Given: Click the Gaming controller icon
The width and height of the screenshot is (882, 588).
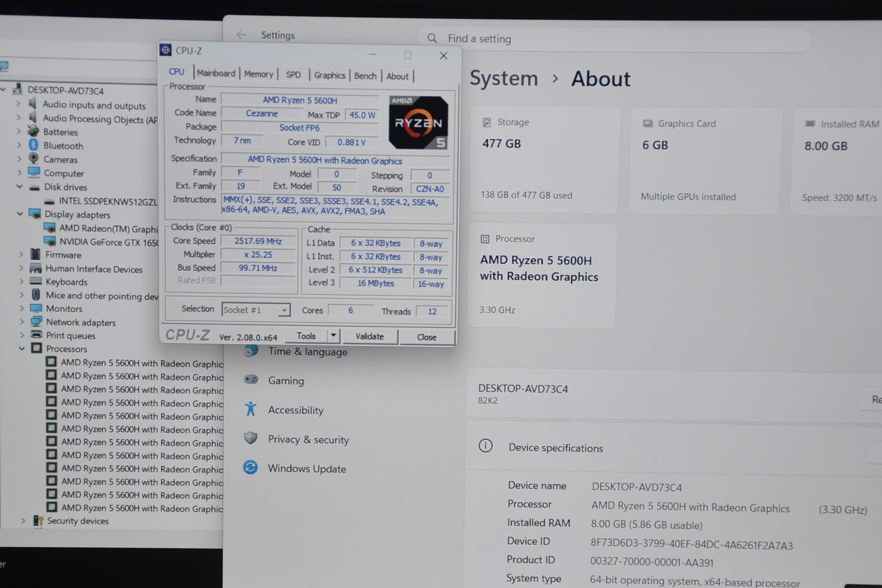Looking at the screenshot, I should tap(251, 379).
